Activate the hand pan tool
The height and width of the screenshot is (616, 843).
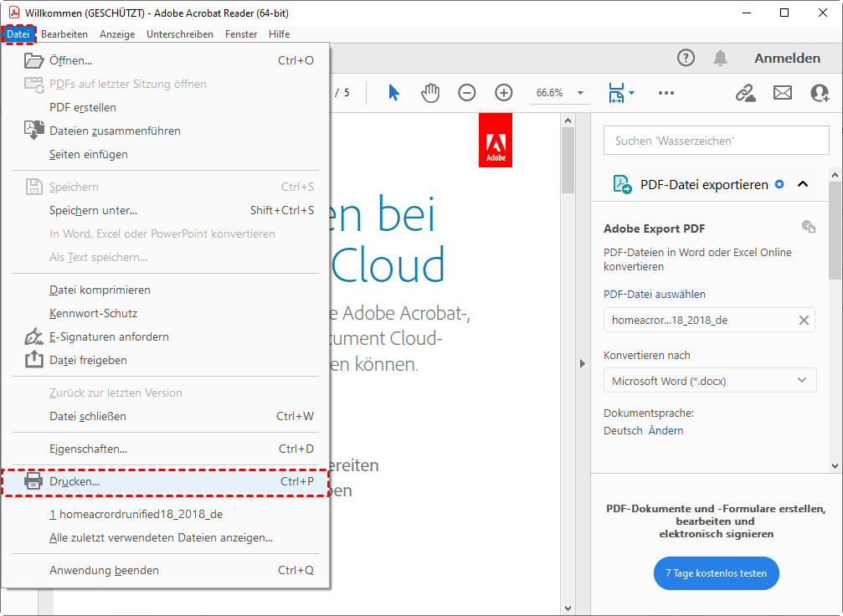point(430,93)
